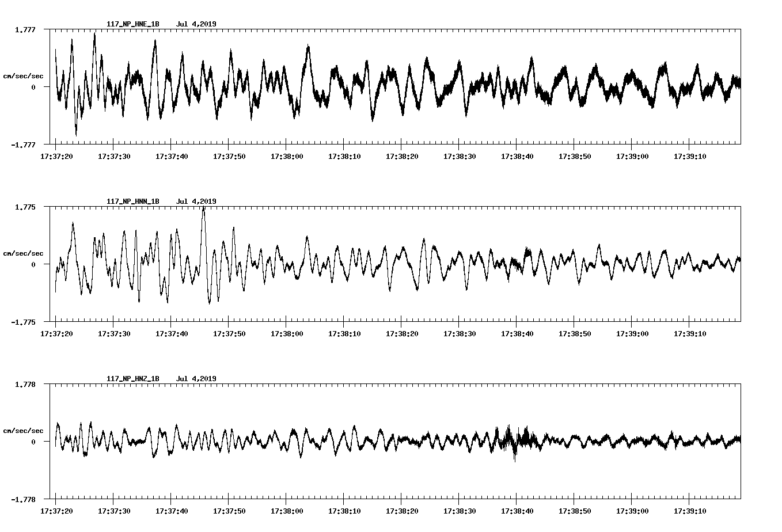Screen dimensions: 782x532
Task: Click the cm/sec/sec unit label of HNN plot
Action: coord(24,253)
